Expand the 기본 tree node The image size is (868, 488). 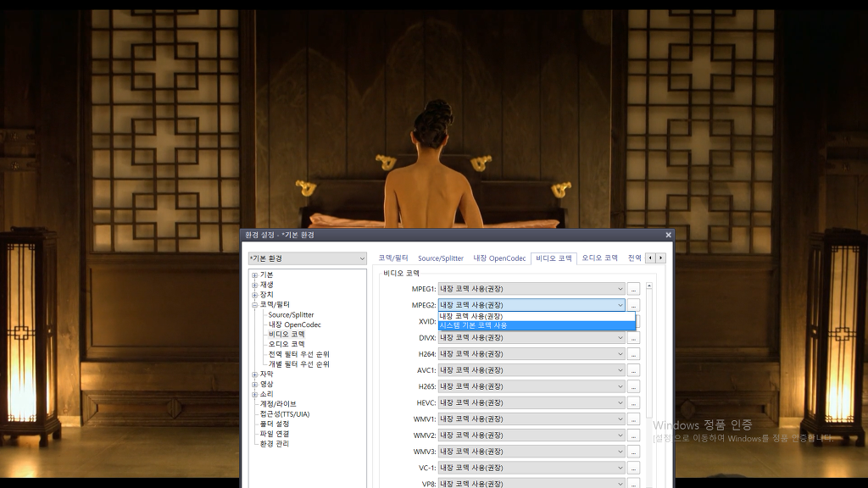coord(254,275)
